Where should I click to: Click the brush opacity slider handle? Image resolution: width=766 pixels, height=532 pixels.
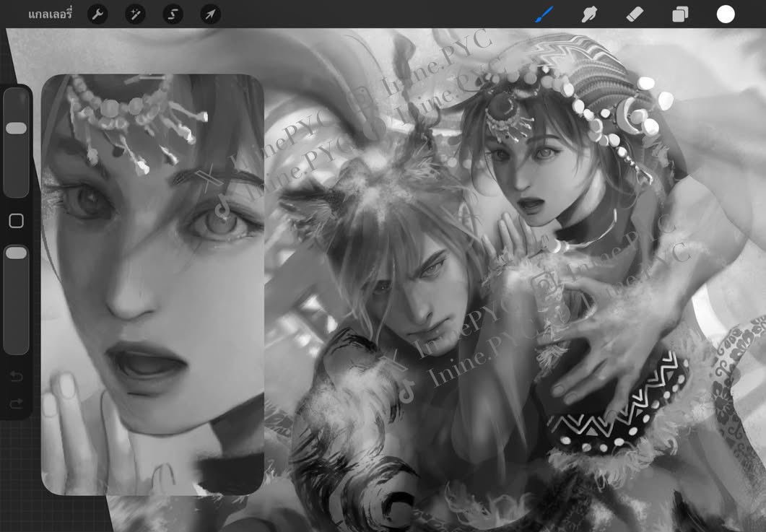coord(16,253)
